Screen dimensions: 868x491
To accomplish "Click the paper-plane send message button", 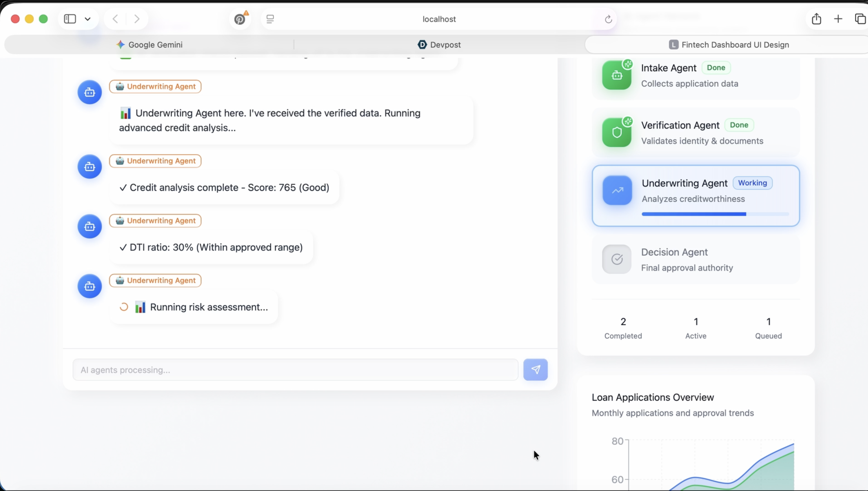I will click(535, 370).
